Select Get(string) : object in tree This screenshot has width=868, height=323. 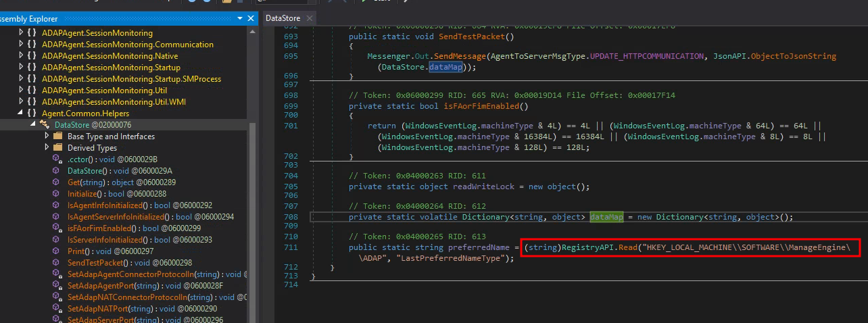tap(122, 182)
